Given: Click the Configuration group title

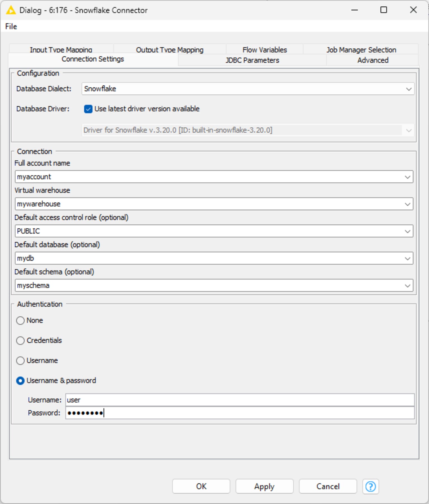Looking at the screenshot, I should [x=38, y=73].
